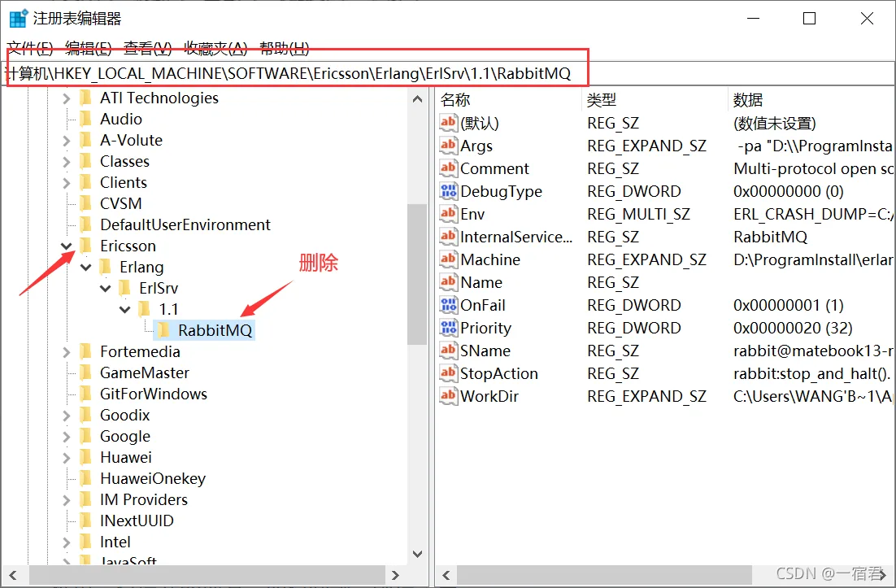Expand the Classes tree node
This screenshot has width=896, height=588.
(67, 162)
